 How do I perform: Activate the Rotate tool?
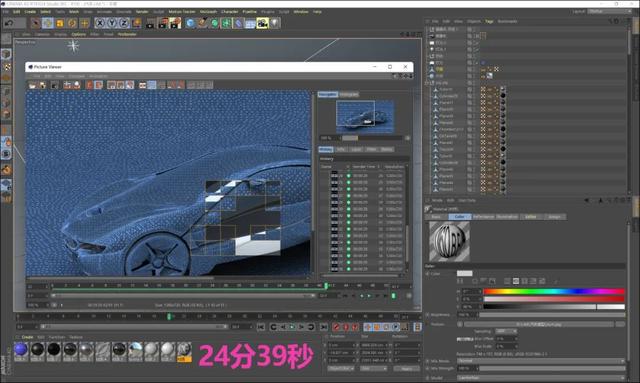point(72,23)
